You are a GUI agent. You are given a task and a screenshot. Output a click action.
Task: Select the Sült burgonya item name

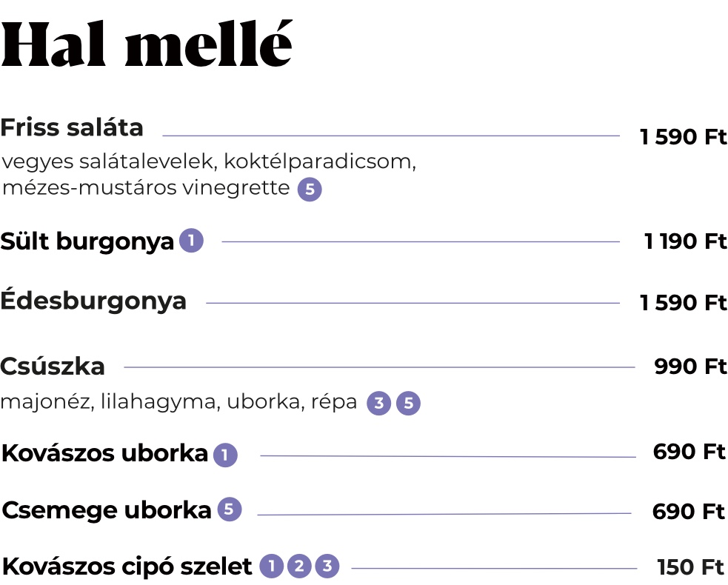click(x=87, y=241)
